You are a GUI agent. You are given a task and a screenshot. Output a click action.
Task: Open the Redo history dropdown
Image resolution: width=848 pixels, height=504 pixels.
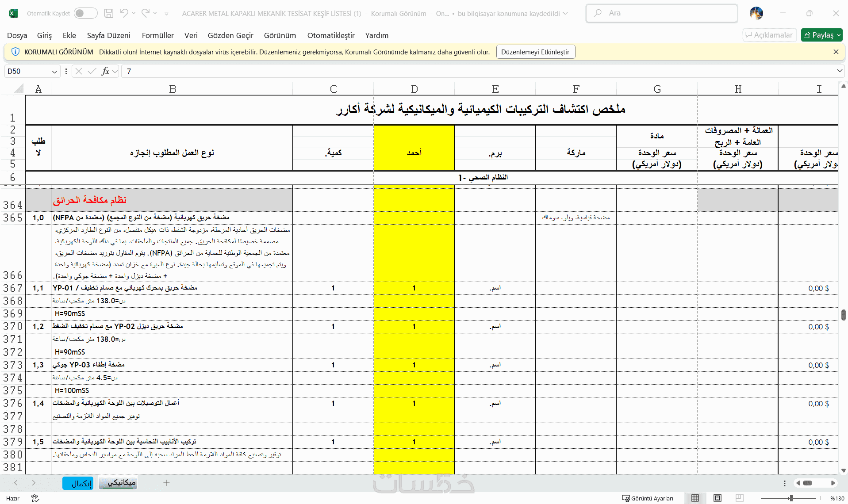tap(155, 13)
